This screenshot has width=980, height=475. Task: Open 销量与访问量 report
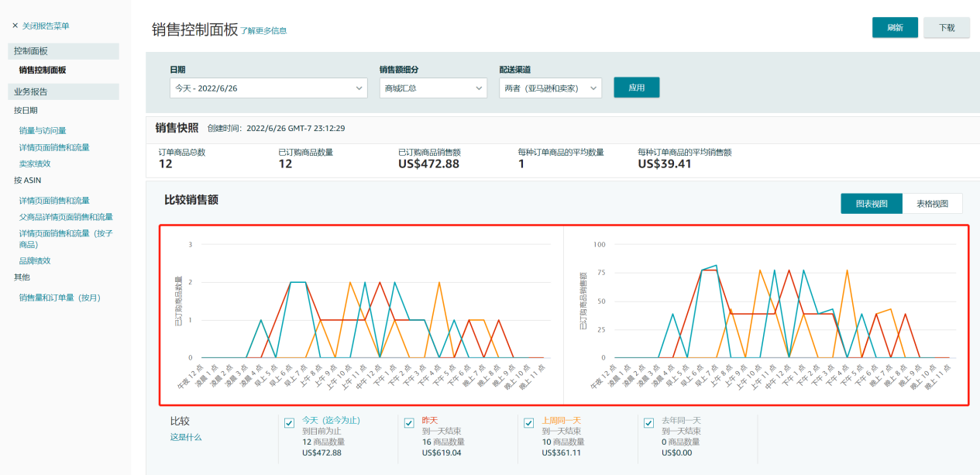click(43, 130)
